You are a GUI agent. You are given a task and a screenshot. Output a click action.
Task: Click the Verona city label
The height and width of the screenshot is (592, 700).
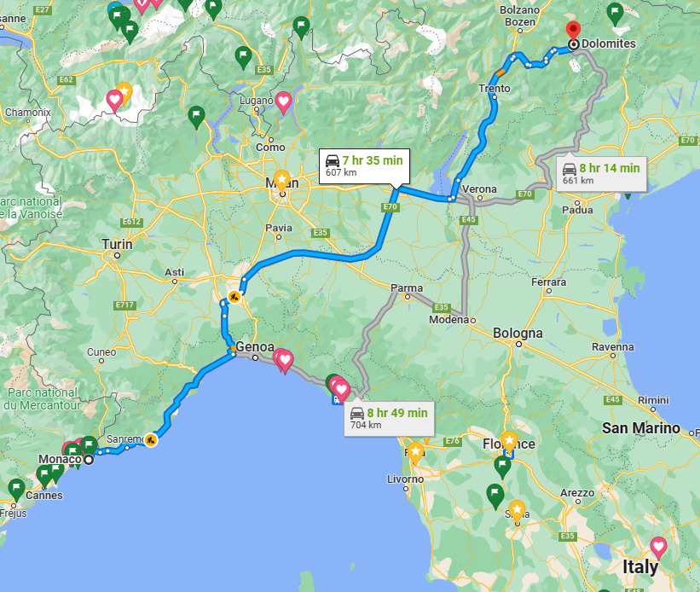[479, 189]
